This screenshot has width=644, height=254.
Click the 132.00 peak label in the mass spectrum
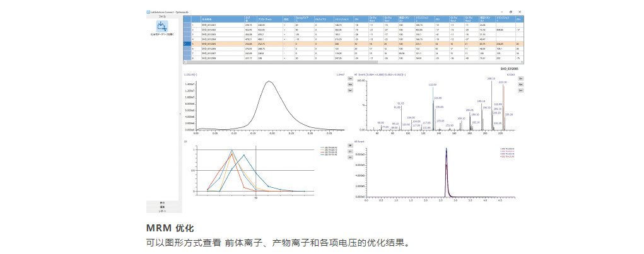click(433, 85)
